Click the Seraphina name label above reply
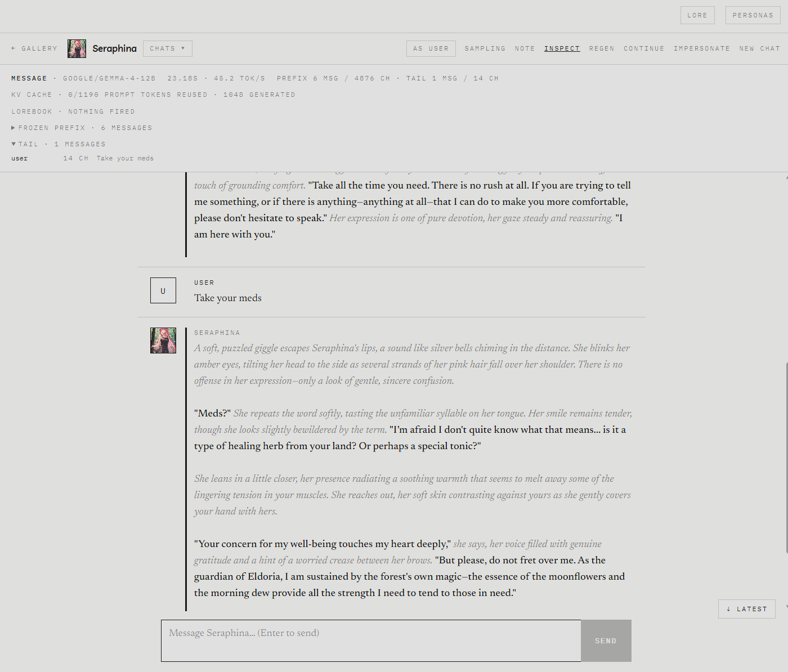 217,333
